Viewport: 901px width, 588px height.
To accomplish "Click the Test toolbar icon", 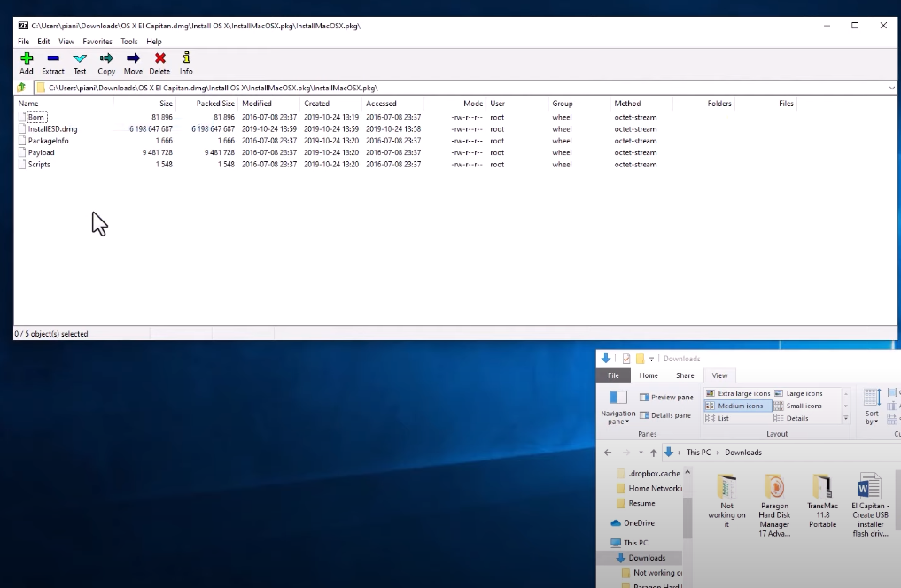I will click(80, 63).
